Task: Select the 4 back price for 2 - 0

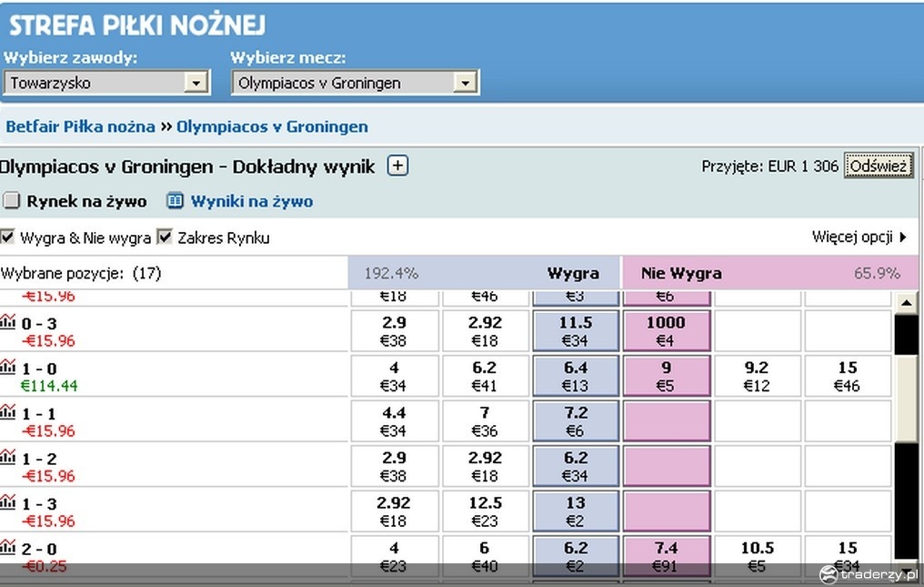Action: pos(394,556)
